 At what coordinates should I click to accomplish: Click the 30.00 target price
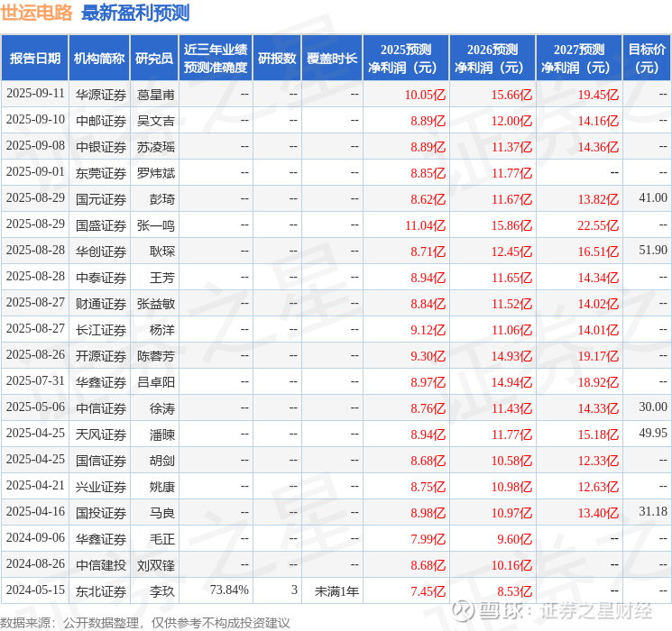(653, 407)
